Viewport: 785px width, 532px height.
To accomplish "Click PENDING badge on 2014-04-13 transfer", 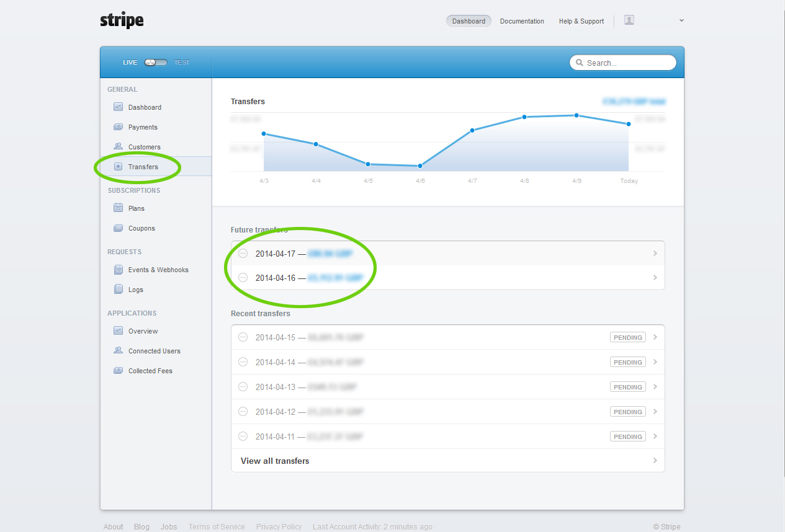I will coord(628,387).
